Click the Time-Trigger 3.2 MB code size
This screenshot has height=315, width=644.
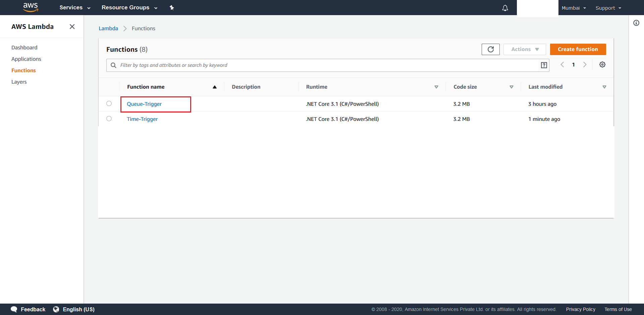(x=462, y=119)
